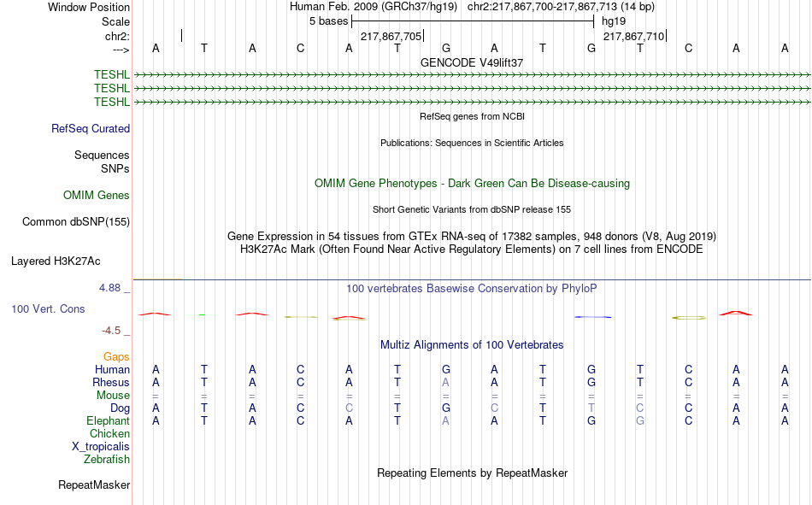Click the chr2: ruler label
The height and width of the screenshot is (505, 812).
[x=117, y=36]
